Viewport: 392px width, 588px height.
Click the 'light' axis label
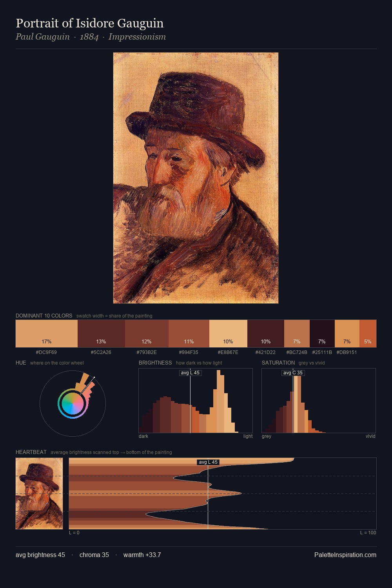[x=248, y=436]
